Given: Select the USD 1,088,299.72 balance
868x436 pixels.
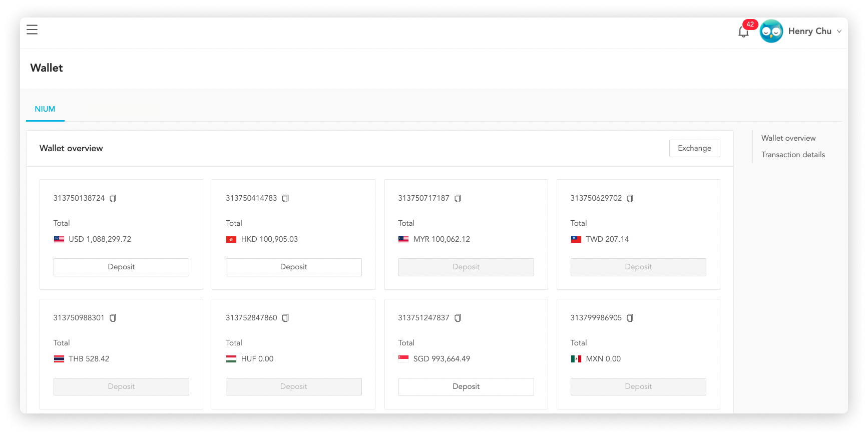Looking at the screenshot, I should click(100, 239).
